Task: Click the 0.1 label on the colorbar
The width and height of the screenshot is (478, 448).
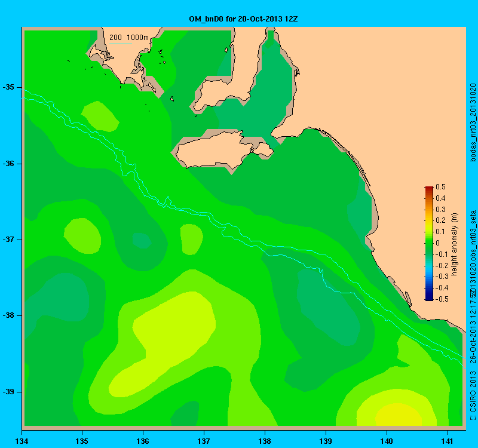Action: (x=440, y=232)
